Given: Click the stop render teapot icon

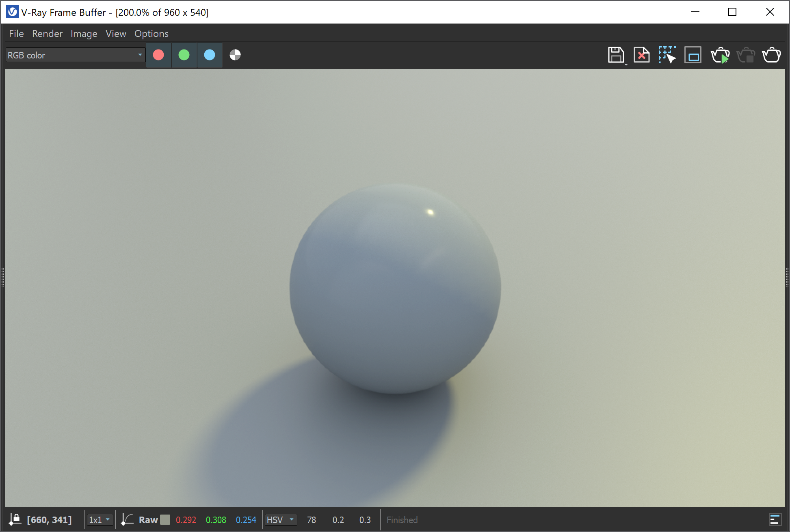Looking at the screenshot, I should click(x=746, y=55).
